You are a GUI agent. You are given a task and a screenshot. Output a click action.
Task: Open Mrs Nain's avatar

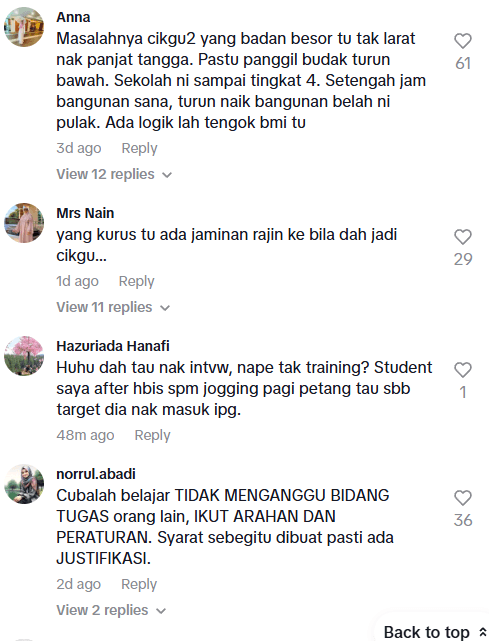(x=24, y=223)
